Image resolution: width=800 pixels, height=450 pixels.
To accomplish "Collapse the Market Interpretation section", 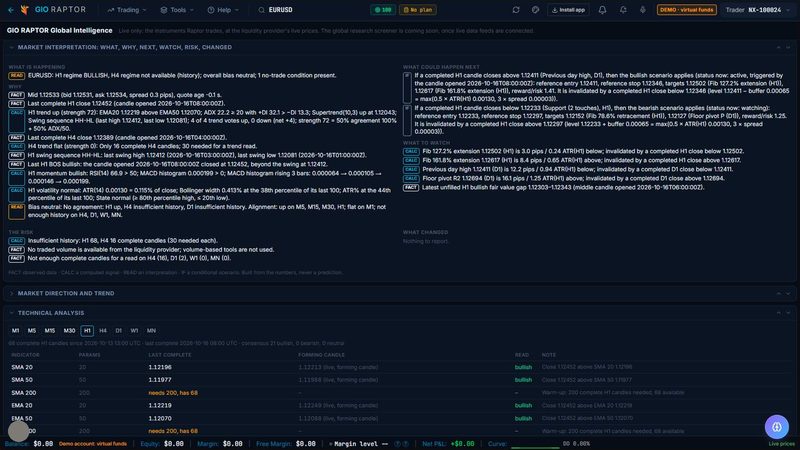I will [11, 47].
